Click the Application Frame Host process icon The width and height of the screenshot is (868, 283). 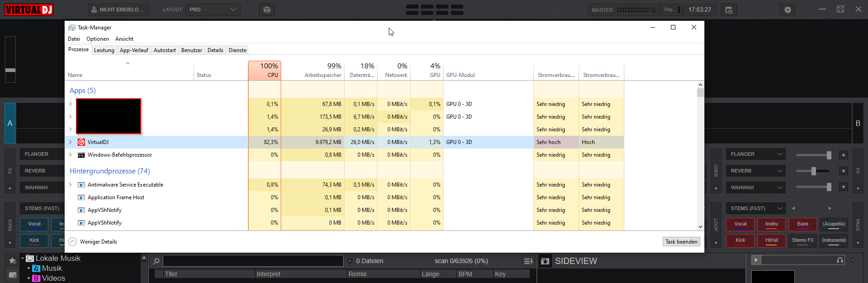(81, 197)
